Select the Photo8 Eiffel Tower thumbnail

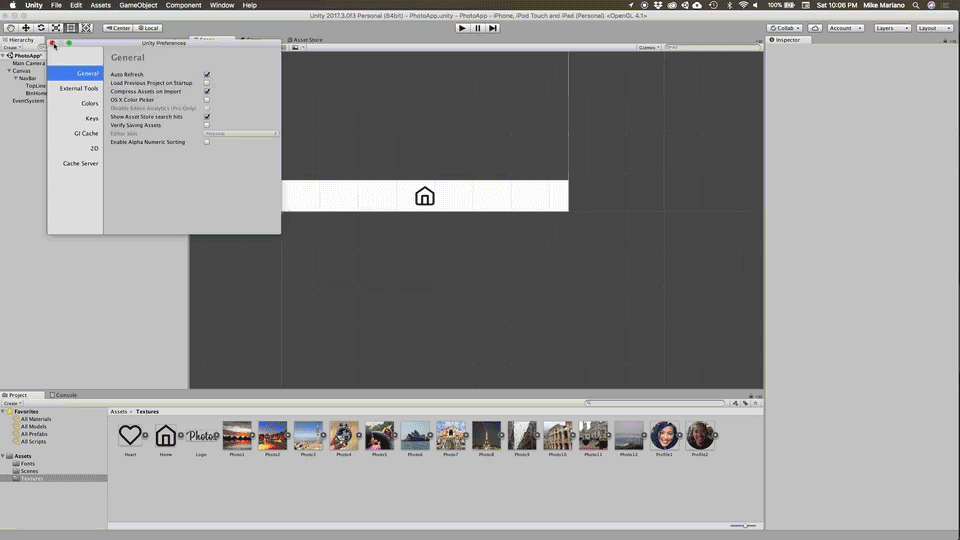tap(486, 435)
